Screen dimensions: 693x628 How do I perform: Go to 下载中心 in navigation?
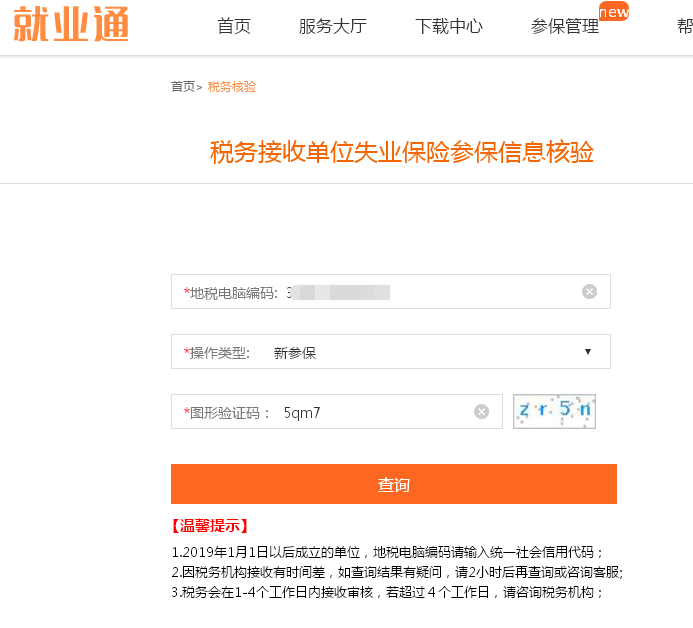449,27
